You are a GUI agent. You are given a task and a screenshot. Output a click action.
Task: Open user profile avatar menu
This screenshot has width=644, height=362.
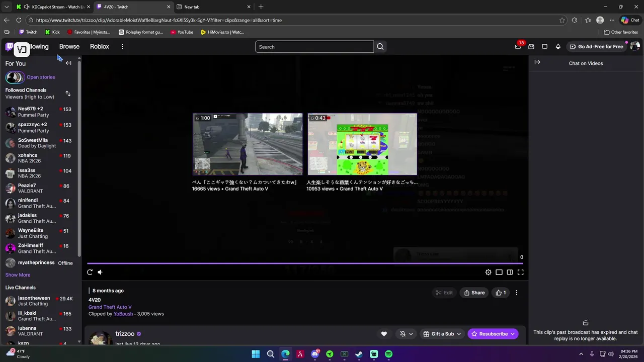tap(634, 46)
